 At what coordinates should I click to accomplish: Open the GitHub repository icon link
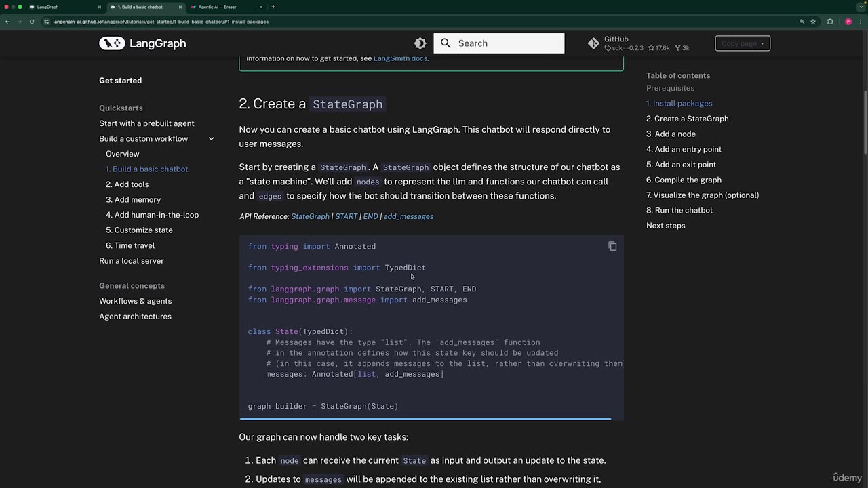[593, 43]
